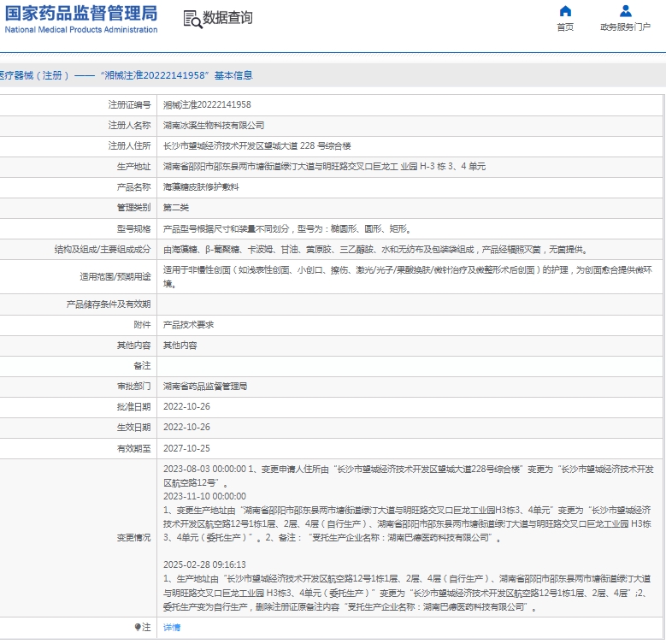Click the 生效日期 row label
The width and height of the screenshot is (666, 644).
click(x=133, y=427)
